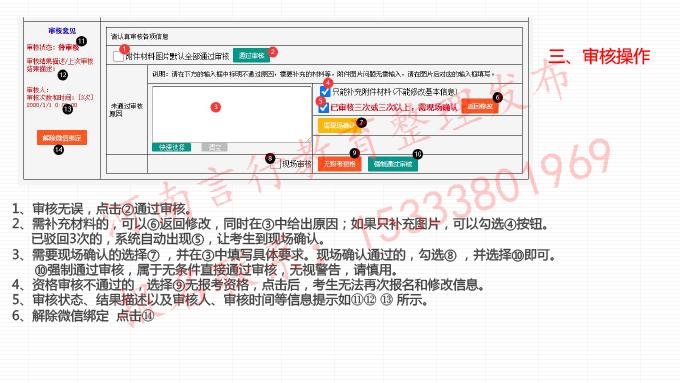Click the 无报考资格 button

[x=340, y=164]
